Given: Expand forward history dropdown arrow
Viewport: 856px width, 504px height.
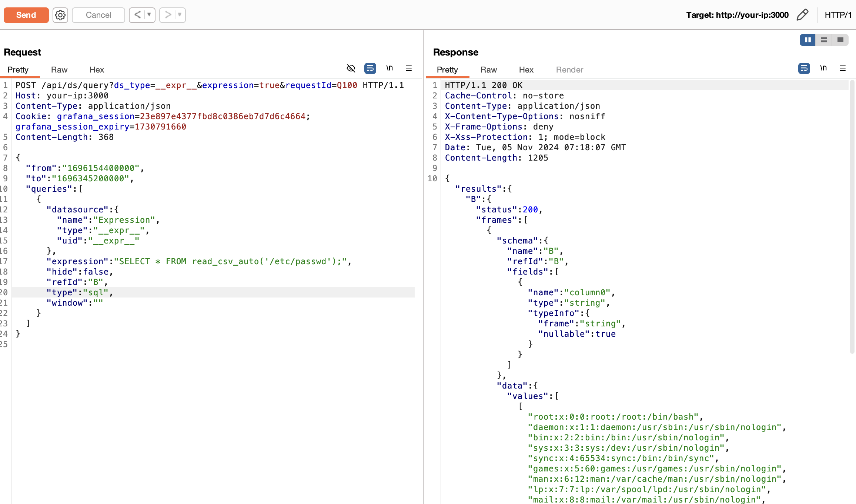Looking at the screenshot, I should (180, 15).
